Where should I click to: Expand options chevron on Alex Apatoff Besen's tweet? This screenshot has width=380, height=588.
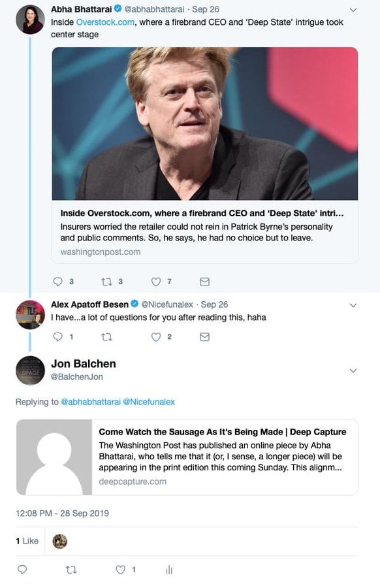coord(353,305)
